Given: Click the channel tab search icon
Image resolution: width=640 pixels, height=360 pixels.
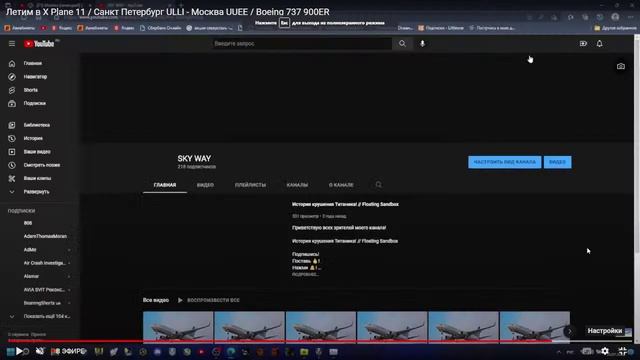Looking at the screenshot, I should (x=379, y=185).
